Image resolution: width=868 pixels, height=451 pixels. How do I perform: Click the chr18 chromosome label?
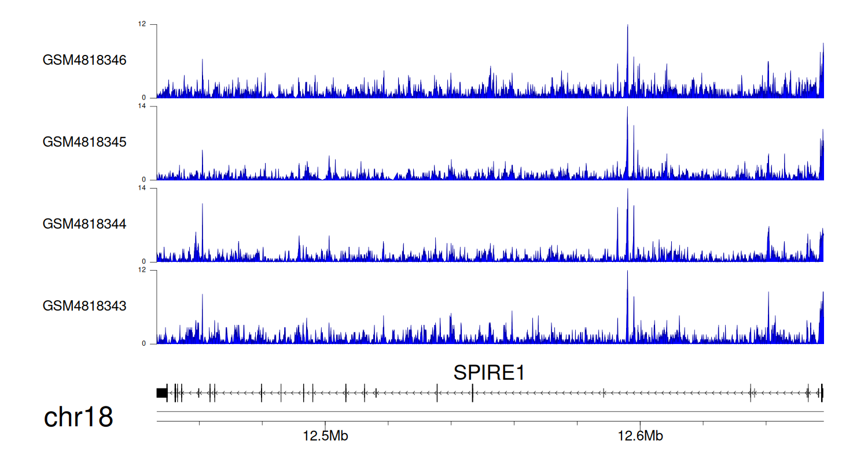point(78,417)
